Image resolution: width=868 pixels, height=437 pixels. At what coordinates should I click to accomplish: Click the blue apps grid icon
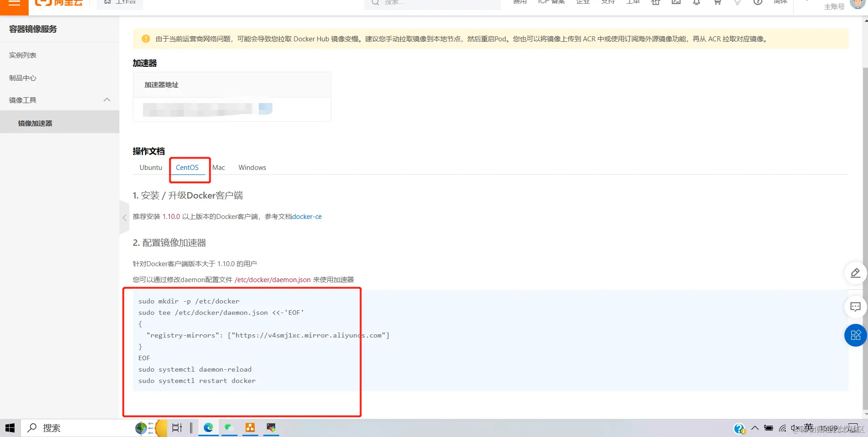tap(855, 335)
